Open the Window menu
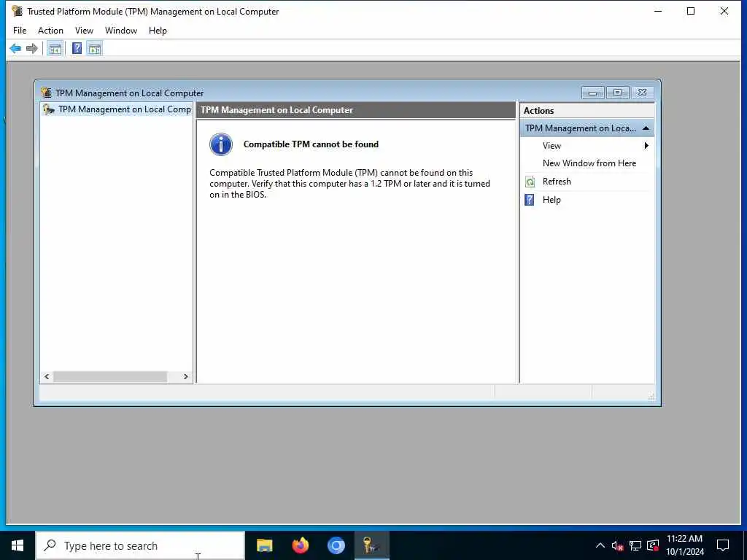This screenshot has width=747, height=560. point(121,31)
